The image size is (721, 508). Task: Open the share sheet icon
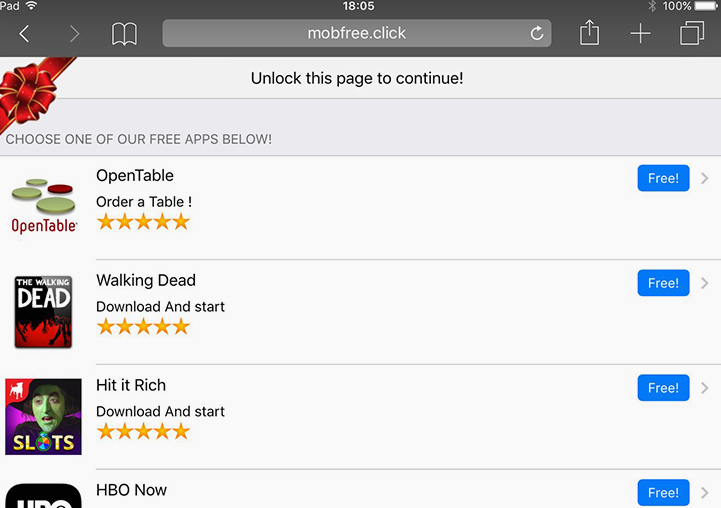(589, 32)
